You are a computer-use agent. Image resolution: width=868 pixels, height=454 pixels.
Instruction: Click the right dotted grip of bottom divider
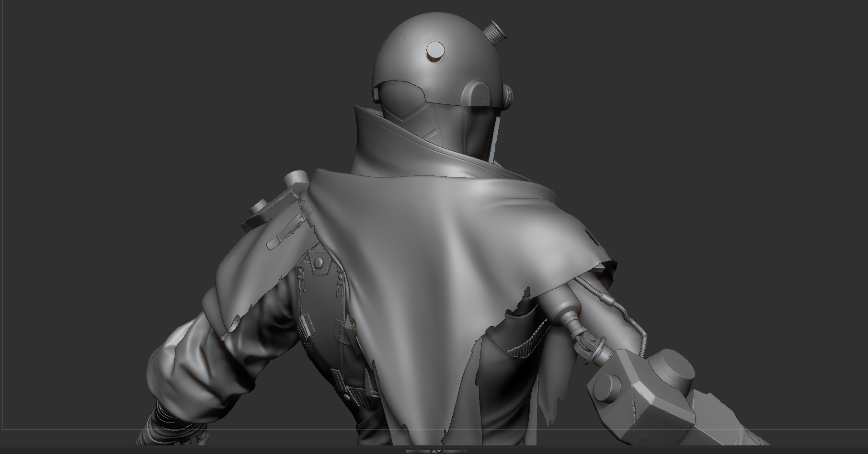coord(455,451)
